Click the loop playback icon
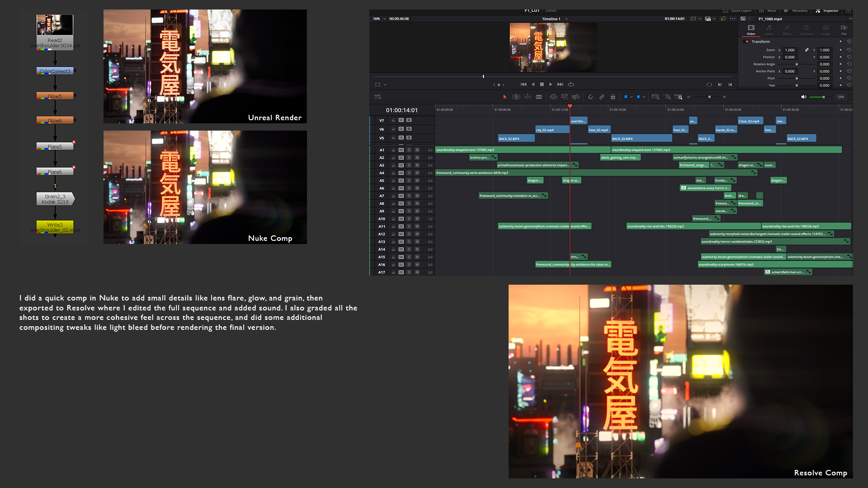Screen dimensions: 868x488 tap(571, 84)
